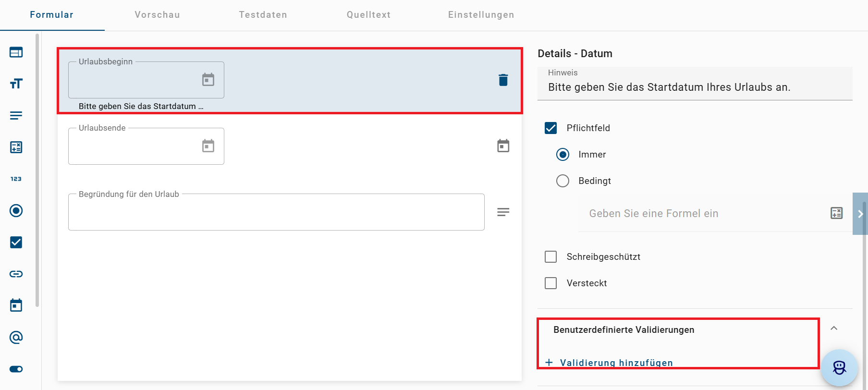Add a checkbox element from sidebar
This screenshot has width=868, height=390.
pyautogui.click(x=16, y=242)
